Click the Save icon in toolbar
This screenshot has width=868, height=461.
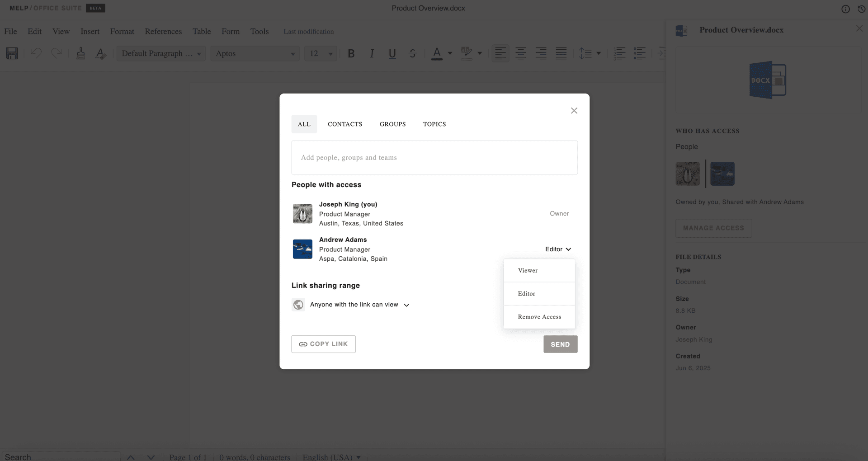12,53
